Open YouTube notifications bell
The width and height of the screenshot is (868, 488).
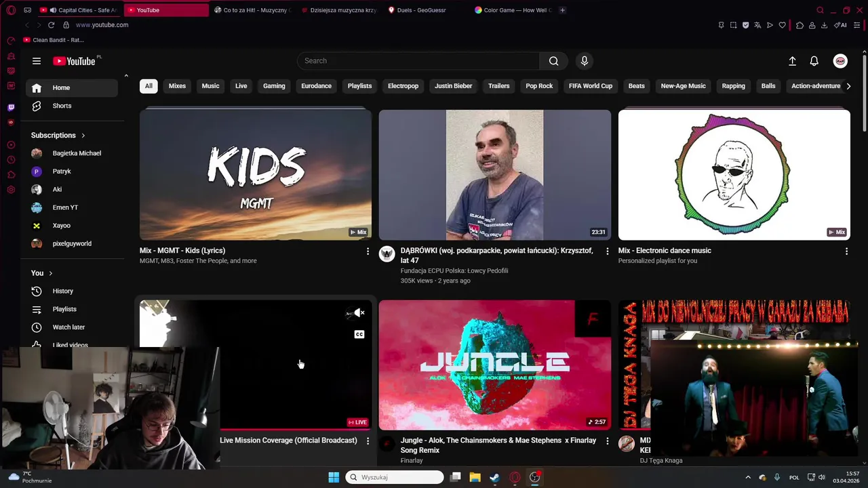click(x=814, y=61)
